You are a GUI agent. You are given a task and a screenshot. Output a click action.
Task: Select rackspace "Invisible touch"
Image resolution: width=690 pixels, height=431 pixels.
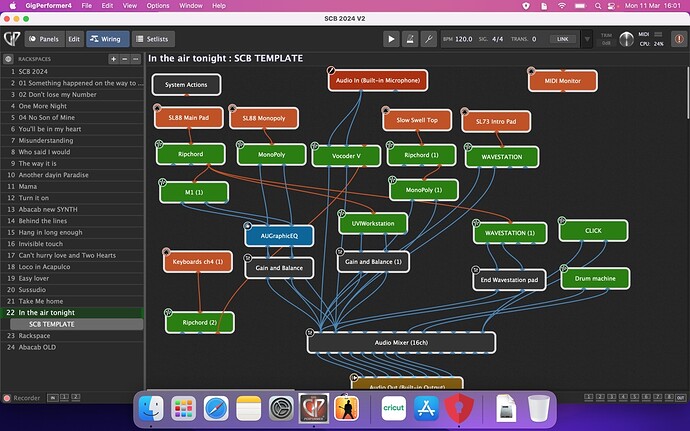coord(72,244)
